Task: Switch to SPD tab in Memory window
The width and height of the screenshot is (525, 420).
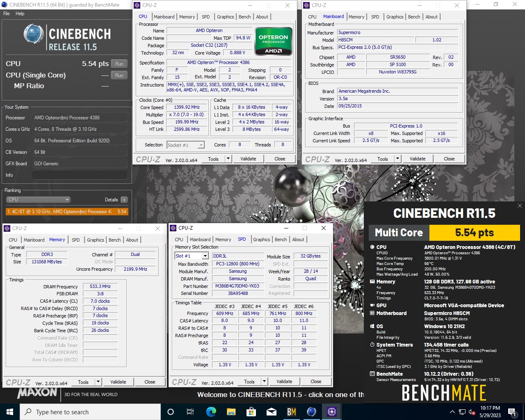Action: (x=76, y=240)
